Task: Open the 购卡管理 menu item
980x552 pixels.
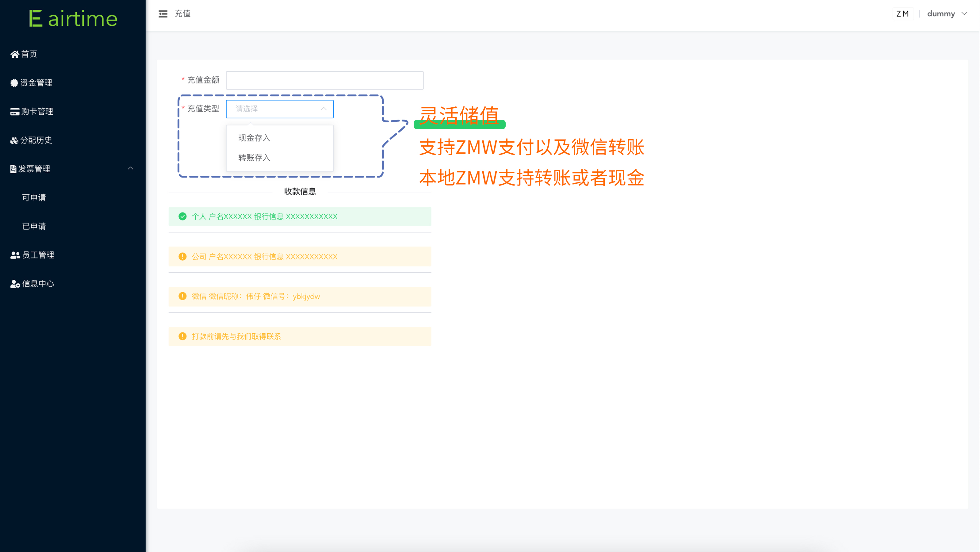Action: click(73, 111)
